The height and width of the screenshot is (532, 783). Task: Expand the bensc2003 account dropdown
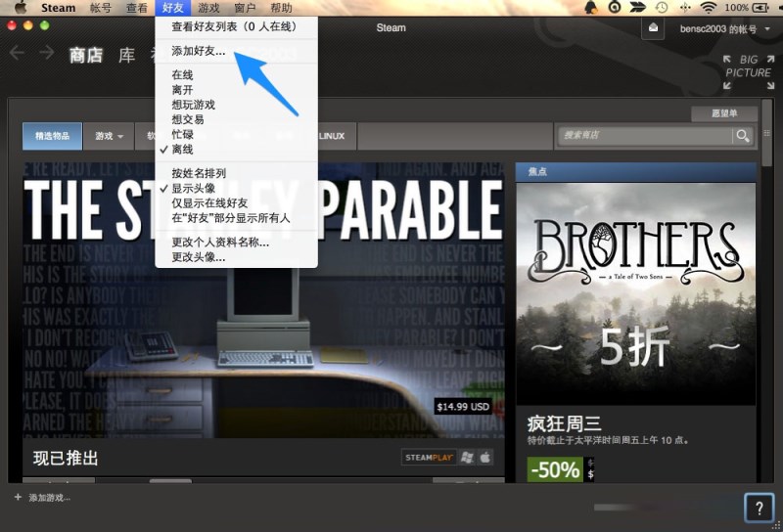coord(719,28)
